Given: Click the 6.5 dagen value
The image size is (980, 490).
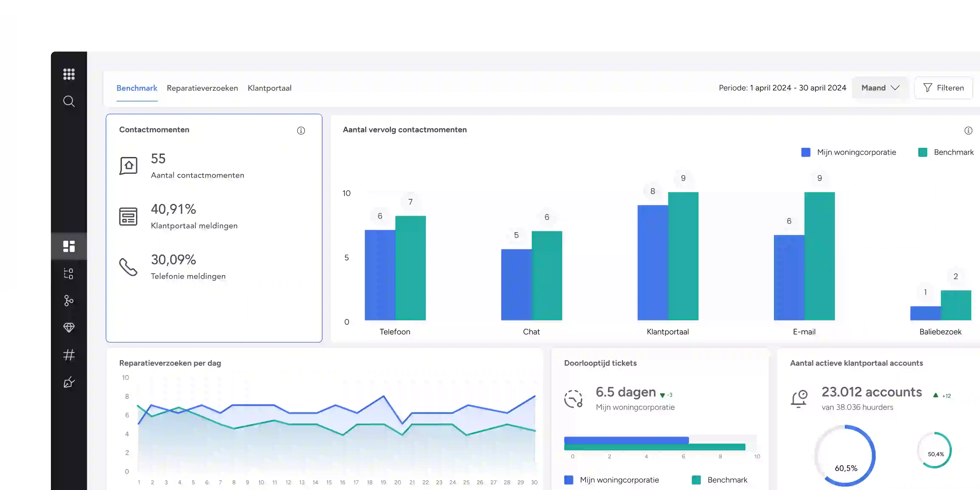Looking at the screenshot, I should [x=626, y=392].
